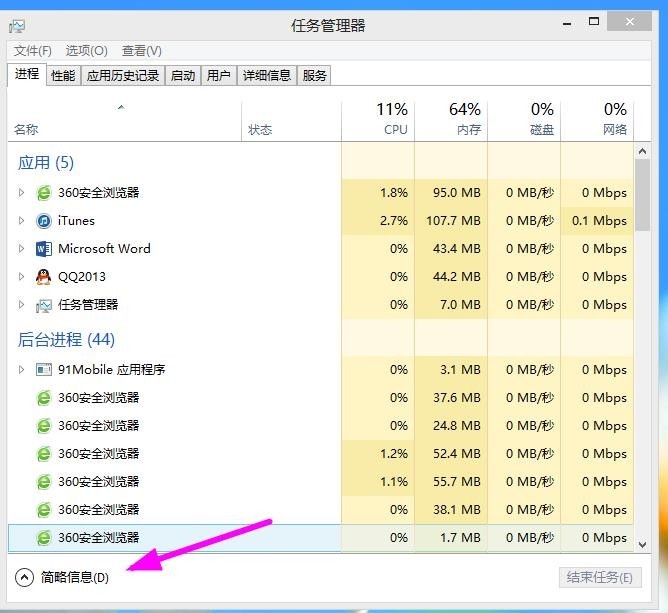Screen dimensions: 668x613
Task: Click the 应用 (5) group header
Action: click(46, 163)
